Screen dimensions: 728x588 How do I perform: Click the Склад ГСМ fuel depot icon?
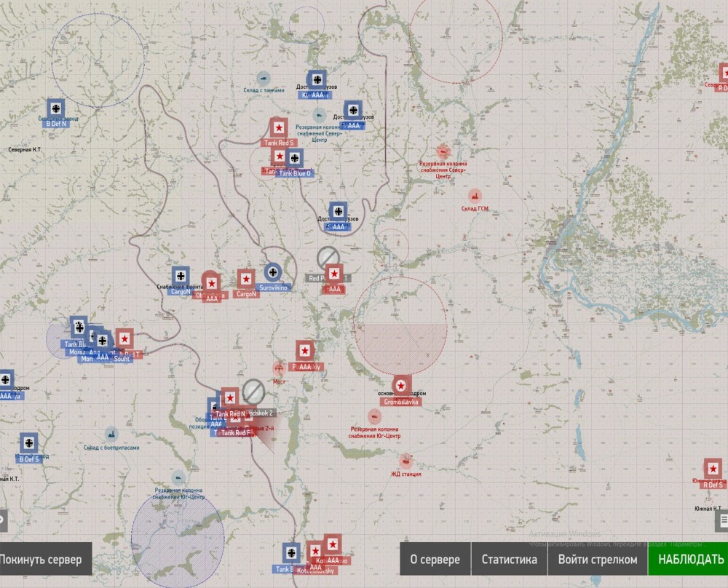point(475,195)
